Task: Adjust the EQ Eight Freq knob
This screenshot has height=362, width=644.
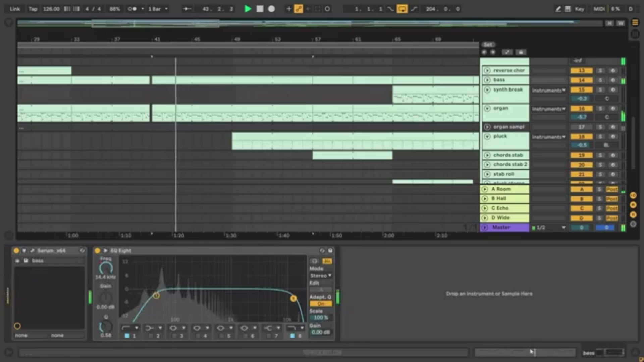Action: point(106,268)
